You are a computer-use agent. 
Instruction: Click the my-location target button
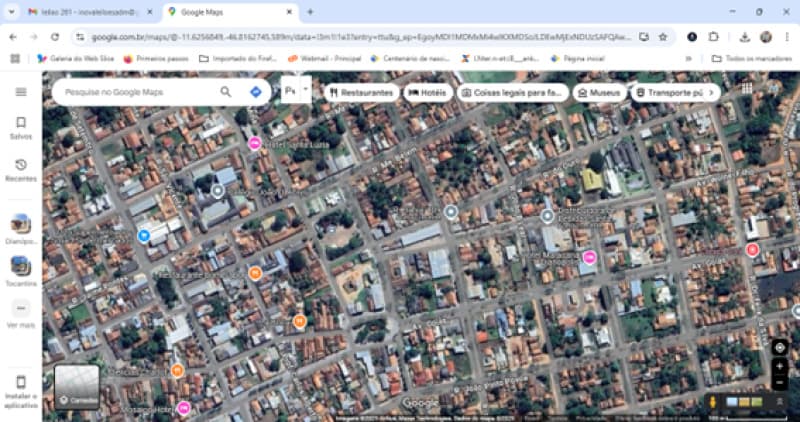[x=780, y=348]
